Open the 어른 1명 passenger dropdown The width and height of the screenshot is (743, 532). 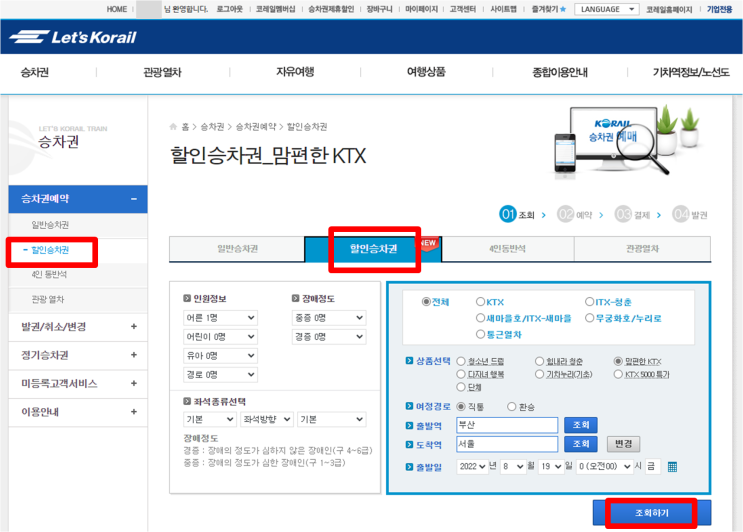tap(220, 318)
